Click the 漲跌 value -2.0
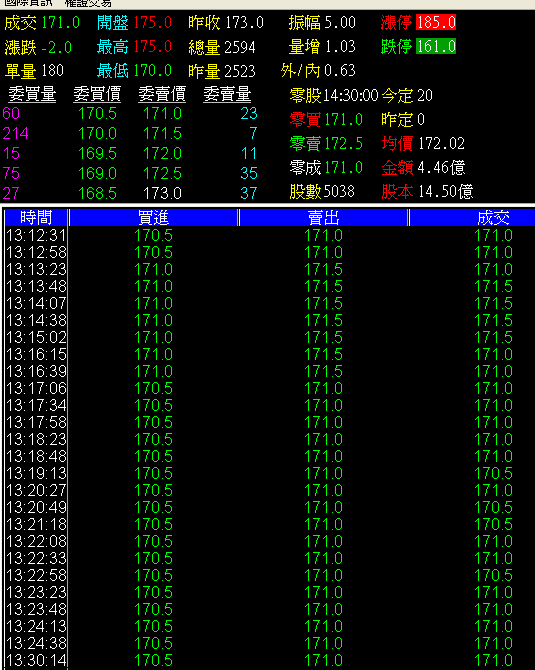This screenshot has width=535, height=670. pos(56,47)
